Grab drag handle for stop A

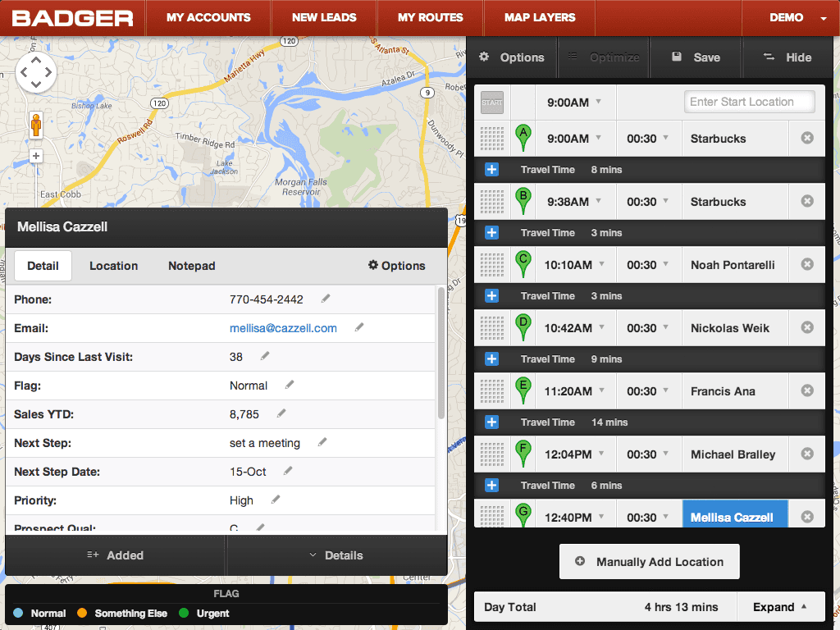(x=492, y=139)
